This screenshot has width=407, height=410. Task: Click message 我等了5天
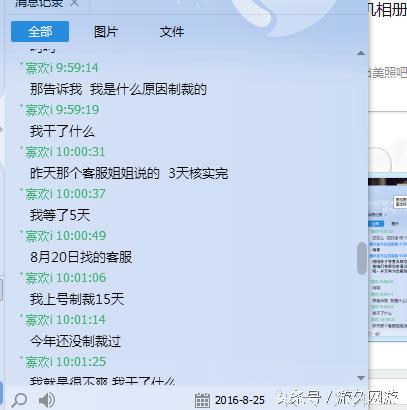[60, 215]
